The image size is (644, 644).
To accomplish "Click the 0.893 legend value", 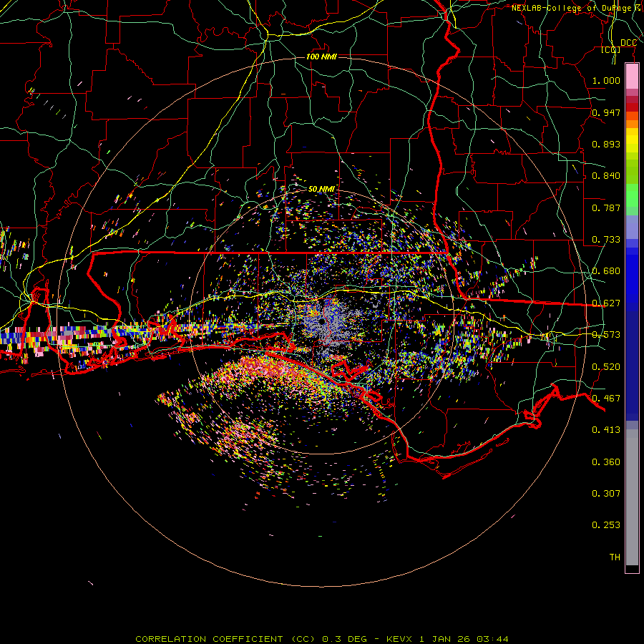I will tap(606, 144).
